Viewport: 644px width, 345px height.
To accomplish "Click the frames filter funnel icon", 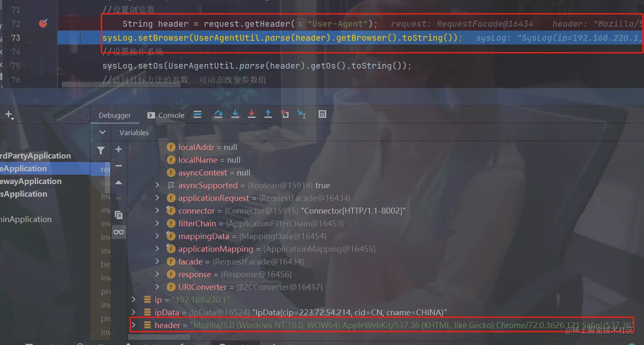I will coord(101,150).
